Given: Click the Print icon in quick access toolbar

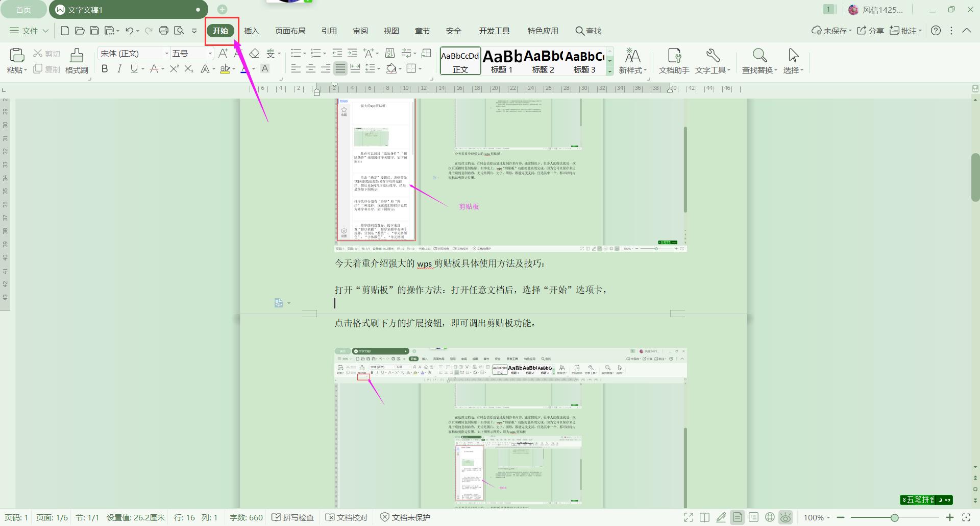Looking at the screenshot, I should tap(164, 31).
